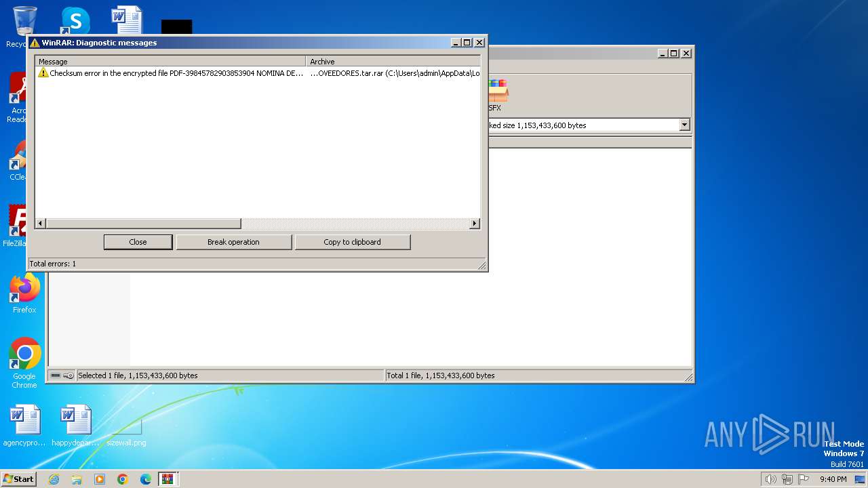Open Windows Explorer from taskbar

tap(77, 479)
